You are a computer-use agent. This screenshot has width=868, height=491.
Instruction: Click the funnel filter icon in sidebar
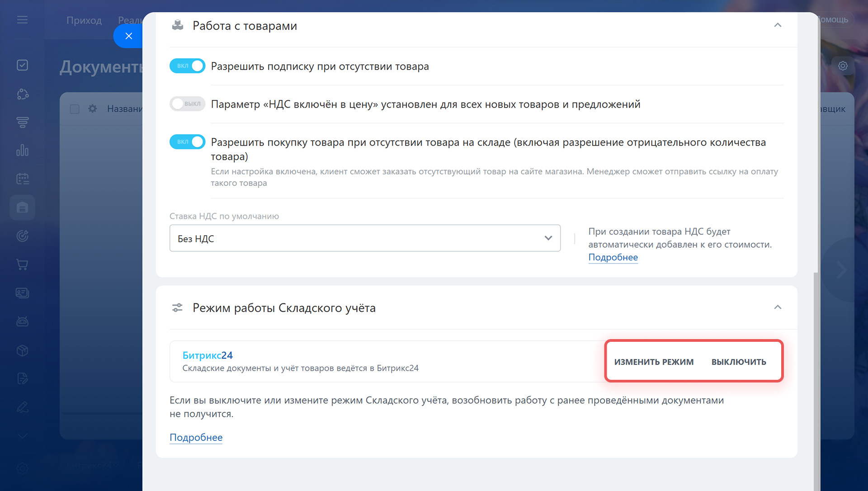coord(22,122)
